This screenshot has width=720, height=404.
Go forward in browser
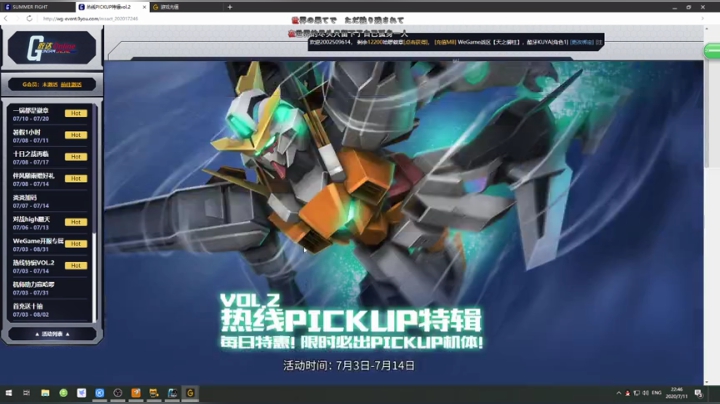click(x=17, y=18)
